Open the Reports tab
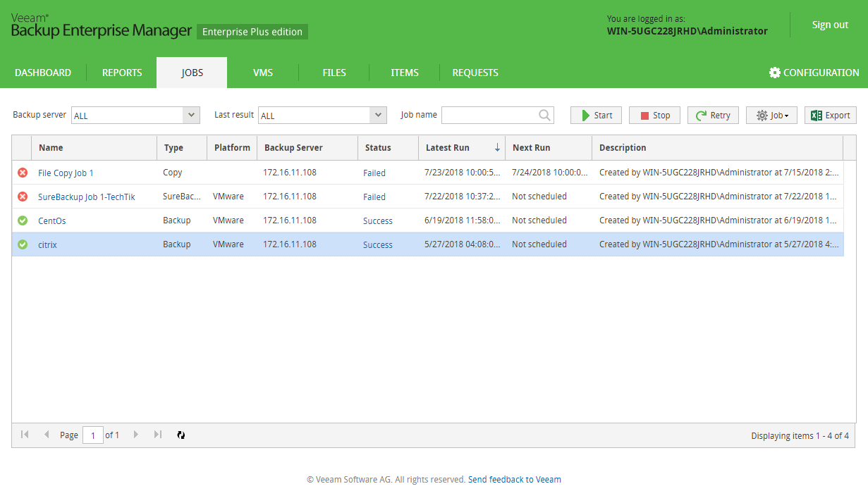Viewport: 868px width, 491px height. click(122, 73)
